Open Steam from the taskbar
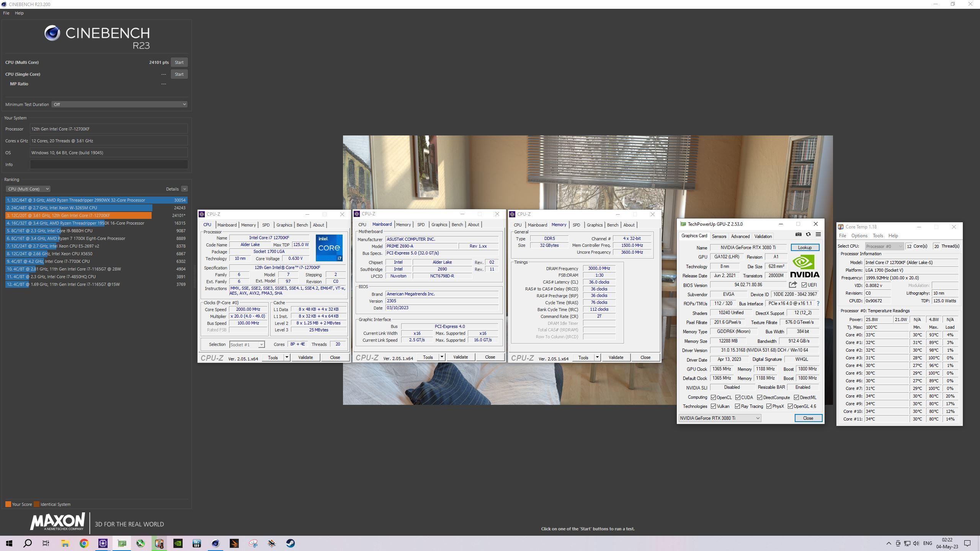The image size is (980, 551). click(x=290, y=543)
